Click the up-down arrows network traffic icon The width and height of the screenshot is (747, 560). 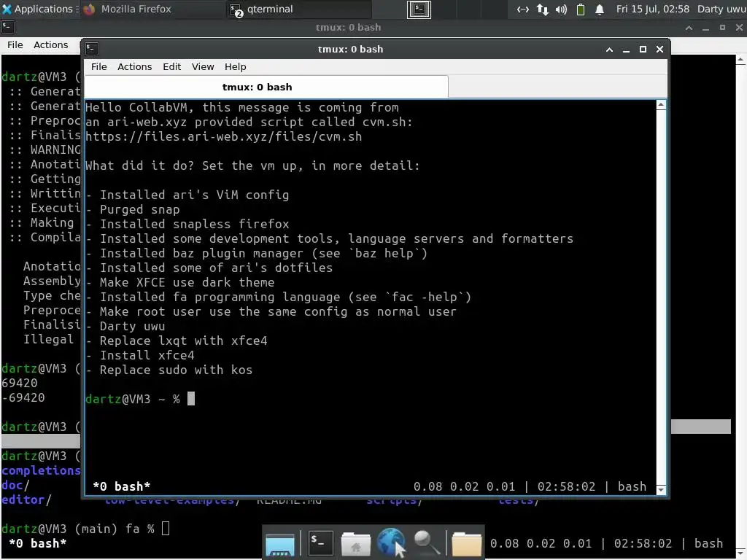click(542, 9)
